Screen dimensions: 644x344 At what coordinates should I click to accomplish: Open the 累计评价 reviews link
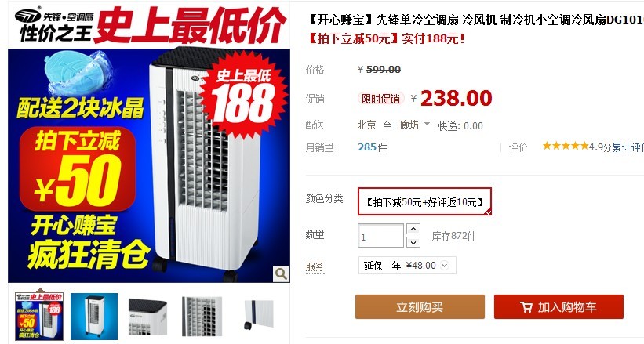[x=628, y=147]
